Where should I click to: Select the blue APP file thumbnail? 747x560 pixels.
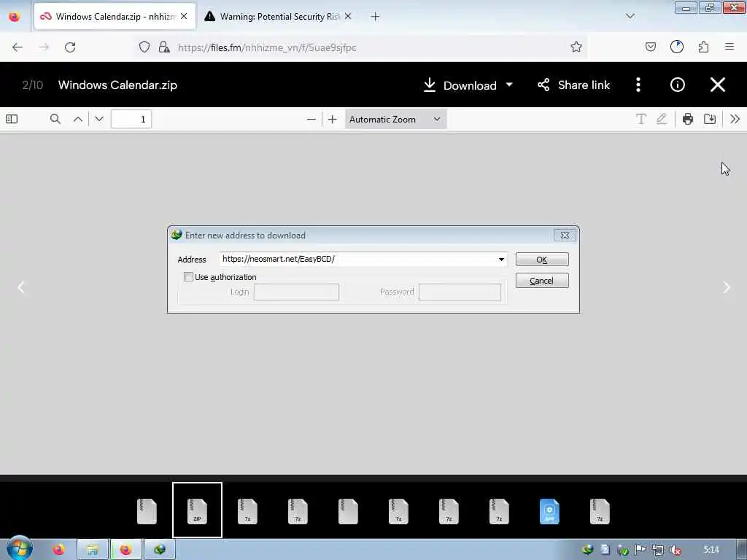[549, 511]
